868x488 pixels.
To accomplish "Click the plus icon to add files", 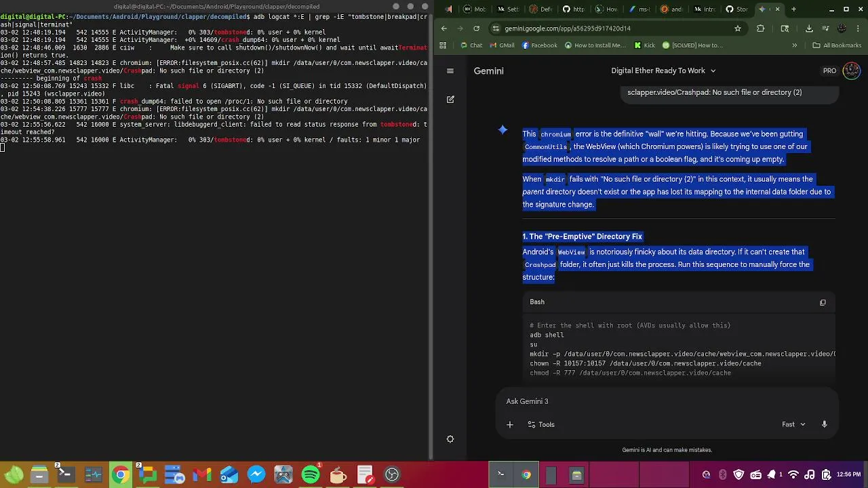I will click(510, 425).
